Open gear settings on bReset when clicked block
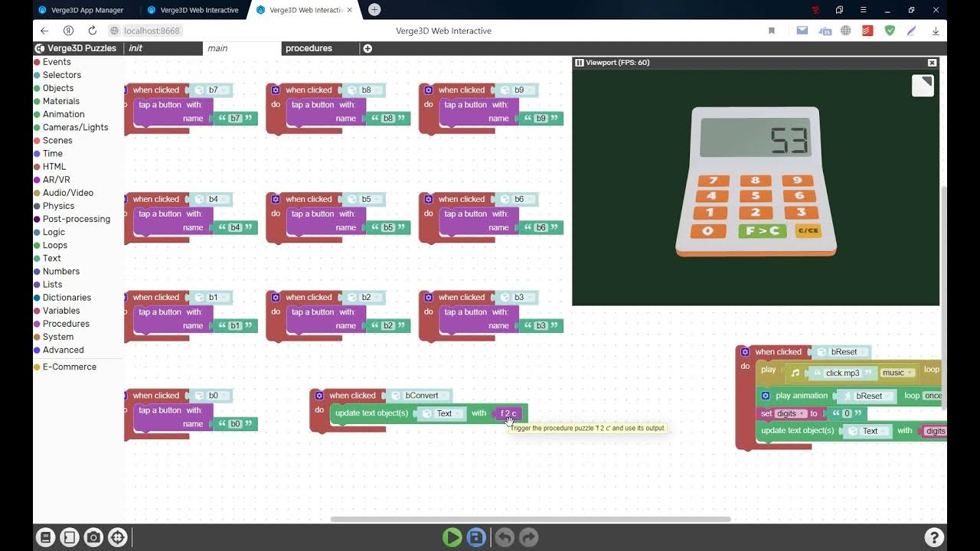This screenshot has width=980, height=551. click(745, 352)
